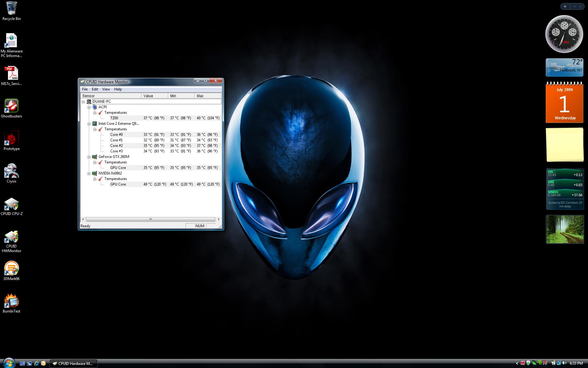
Task: Click the Alienware head tray icon
Action: point(528,363)
